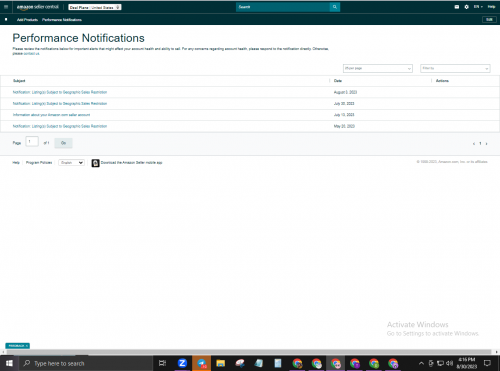
Task: Open the messages envelope icon
Action: (x=457, y=7)
